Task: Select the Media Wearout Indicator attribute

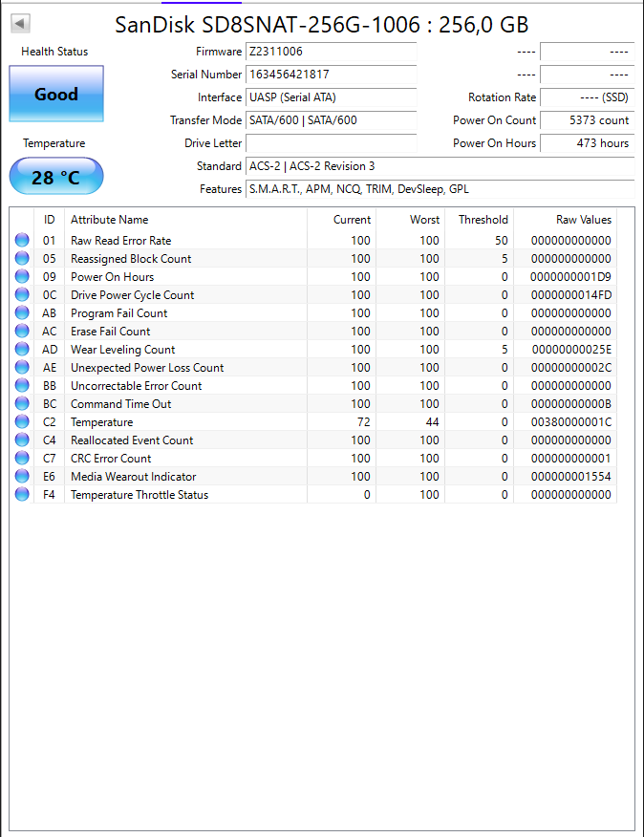Action: tap(134, 477)
